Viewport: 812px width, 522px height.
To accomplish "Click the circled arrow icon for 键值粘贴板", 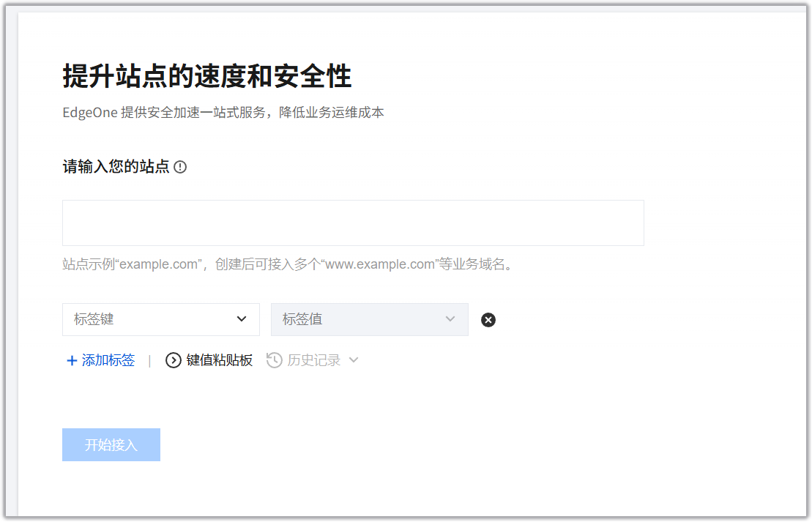I will (173, 360).
